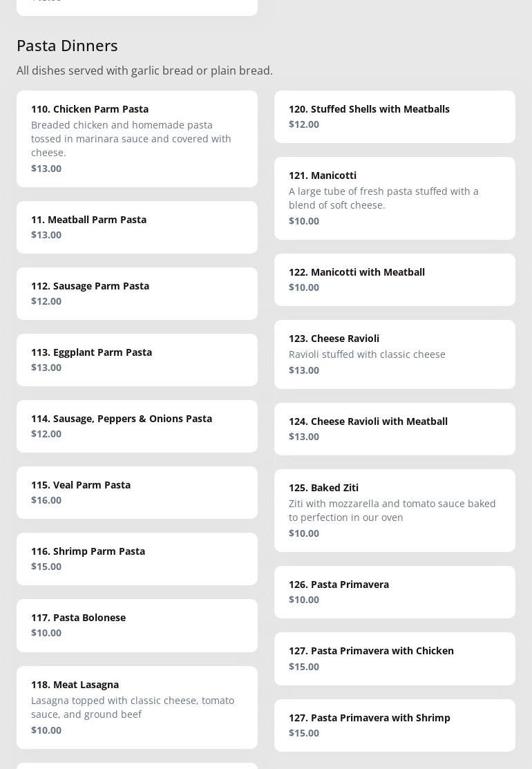Select the 125. Baked Ziti card
The height and width of the screenshot is (769, 532).
pos(395,510)
